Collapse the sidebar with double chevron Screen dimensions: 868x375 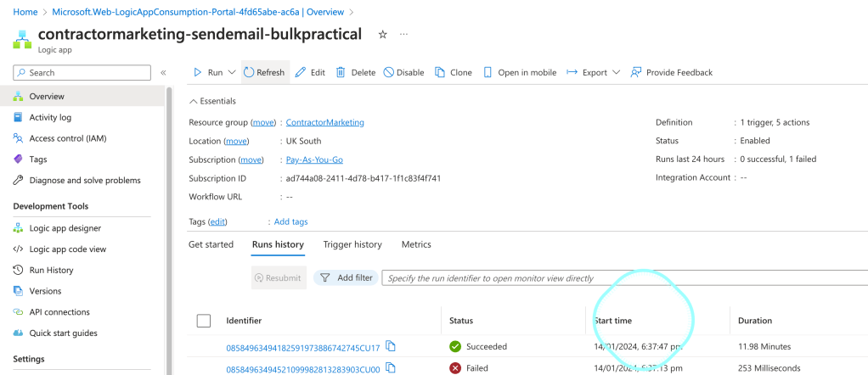[x=163, y=72]
